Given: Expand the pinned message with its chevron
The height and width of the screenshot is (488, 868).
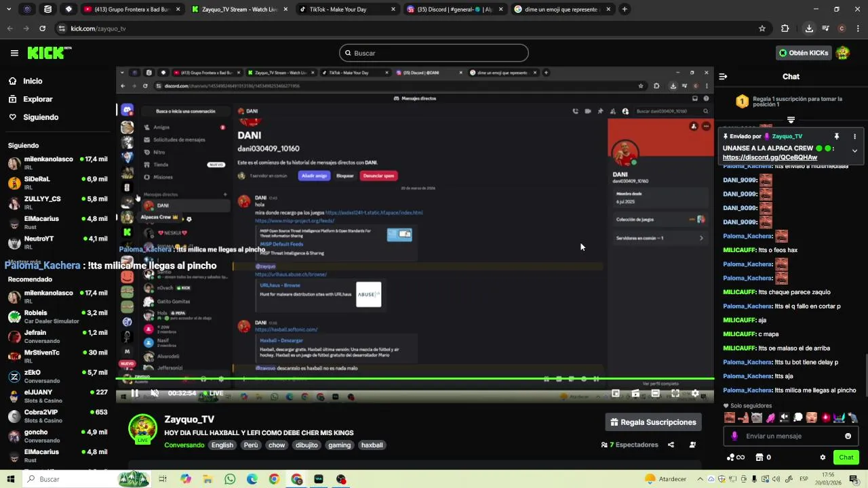Looking at the screenshot, I should (x=854, y=150).
